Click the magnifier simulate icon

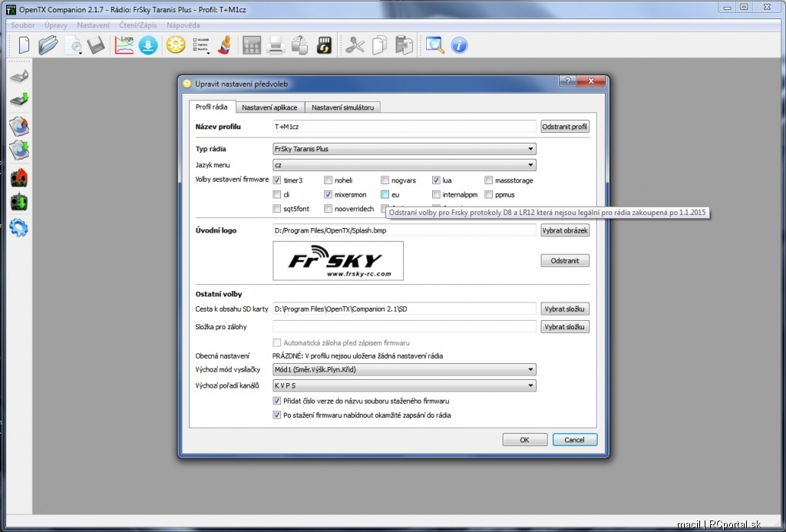point(434,45)
